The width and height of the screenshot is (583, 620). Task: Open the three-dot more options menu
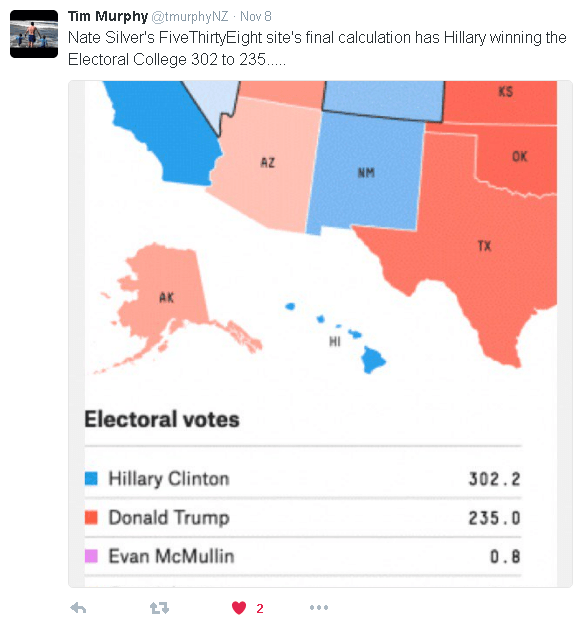point(319,607)
